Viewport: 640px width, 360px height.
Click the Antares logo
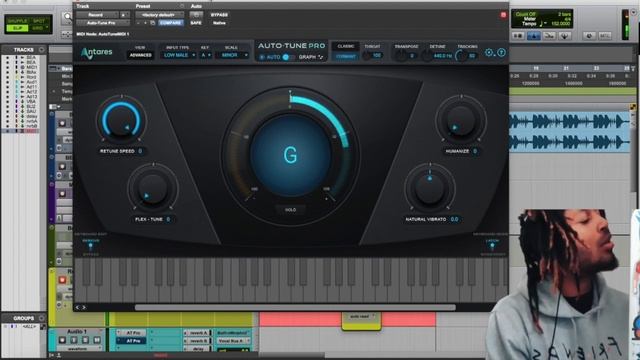[97, 53]
